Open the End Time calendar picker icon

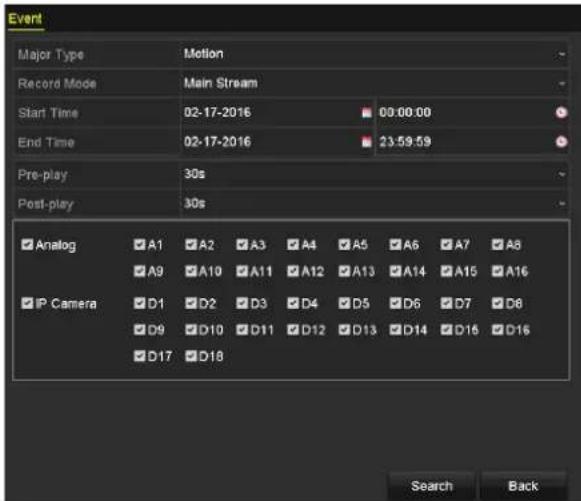pos(366,142)
